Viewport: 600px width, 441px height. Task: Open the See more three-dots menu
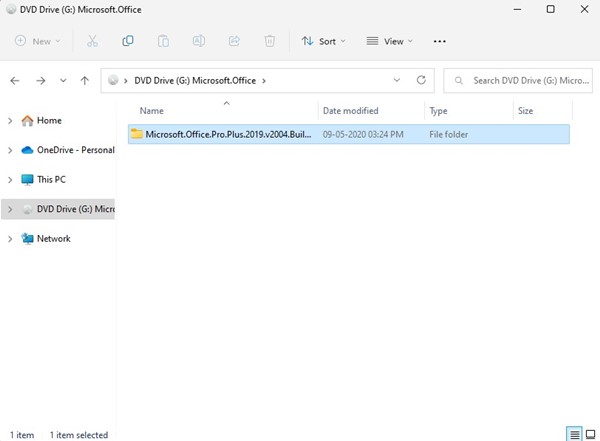point(440,41)
